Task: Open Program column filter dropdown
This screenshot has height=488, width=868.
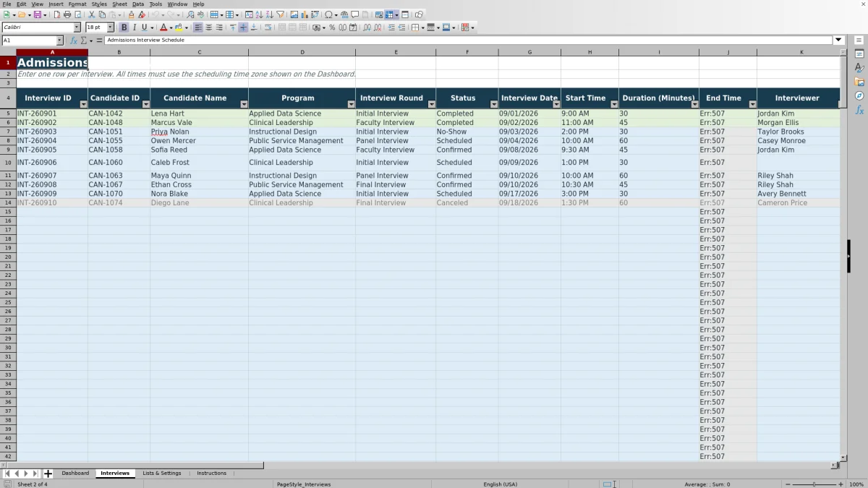Action: (x=352, y=104)
